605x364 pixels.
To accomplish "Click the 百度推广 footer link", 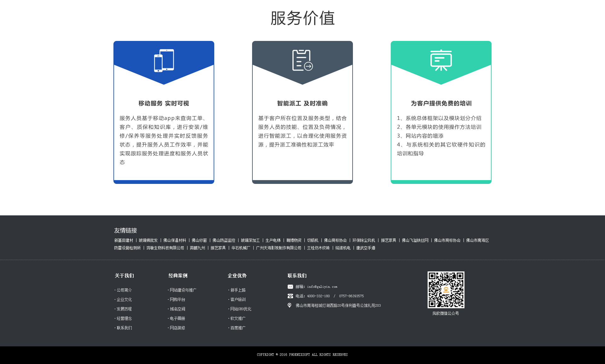I will coord(238,328).
